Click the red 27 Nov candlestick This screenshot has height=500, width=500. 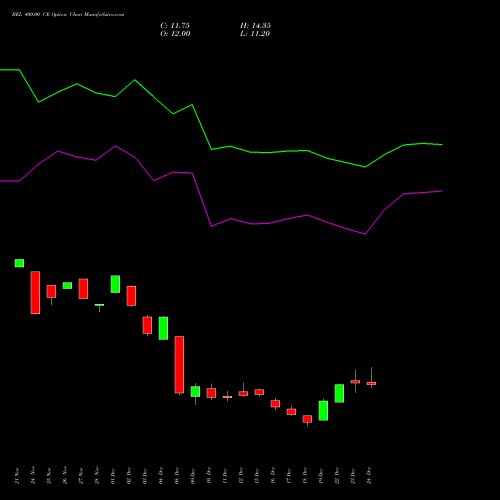(x=83, y=289)
